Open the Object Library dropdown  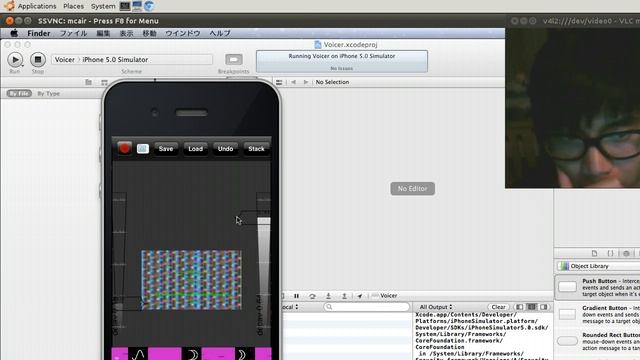click(x=598, y=266)
